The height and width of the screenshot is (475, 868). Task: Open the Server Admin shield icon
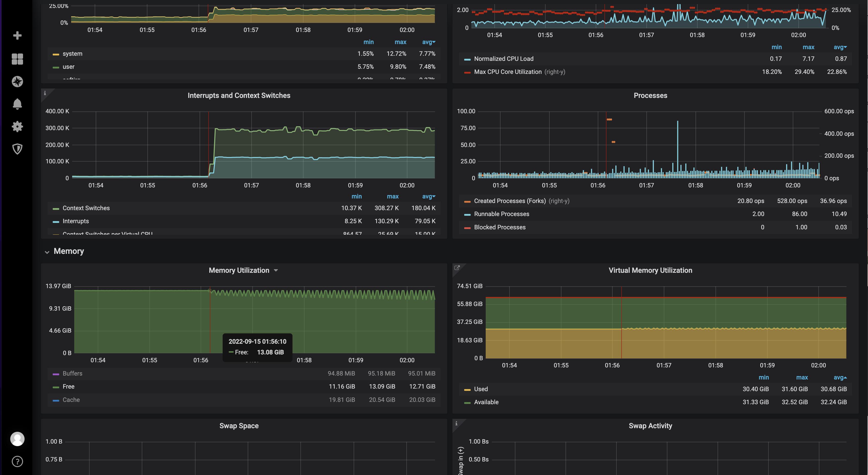17,149
